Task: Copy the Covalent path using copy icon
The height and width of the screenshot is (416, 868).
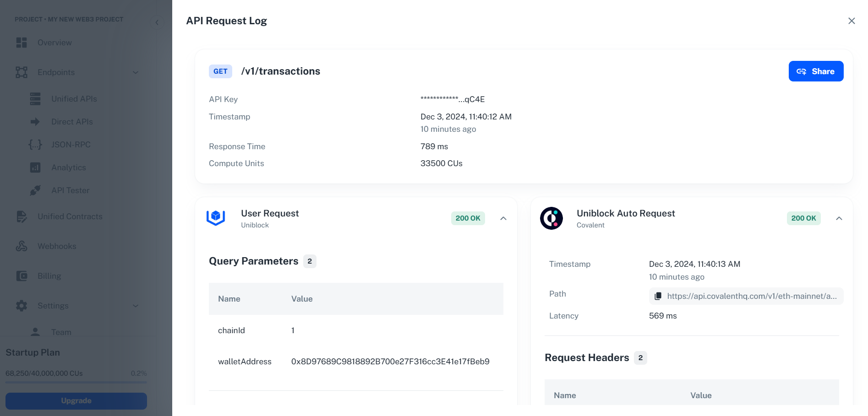Action: 658,296
